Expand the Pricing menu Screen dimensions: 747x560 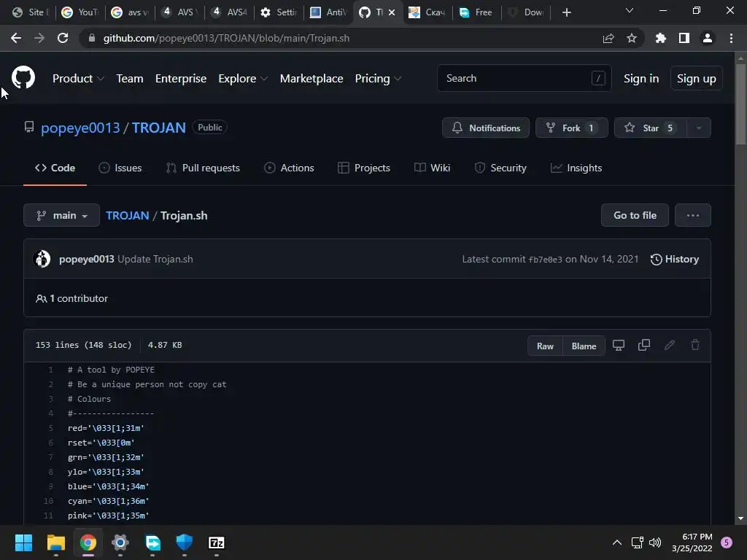(x=378, y=79)
